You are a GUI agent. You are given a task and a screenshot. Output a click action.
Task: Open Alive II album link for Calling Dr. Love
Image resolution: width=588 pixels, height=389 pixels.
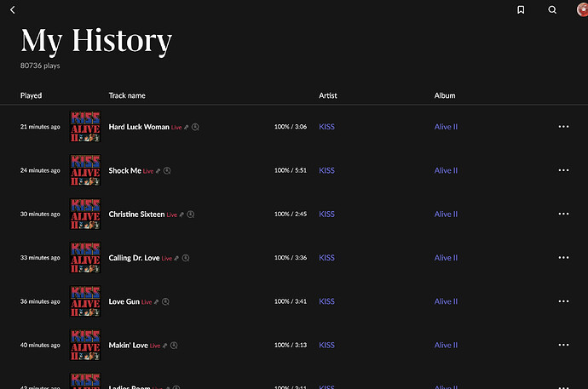click(x=446, y=258)
